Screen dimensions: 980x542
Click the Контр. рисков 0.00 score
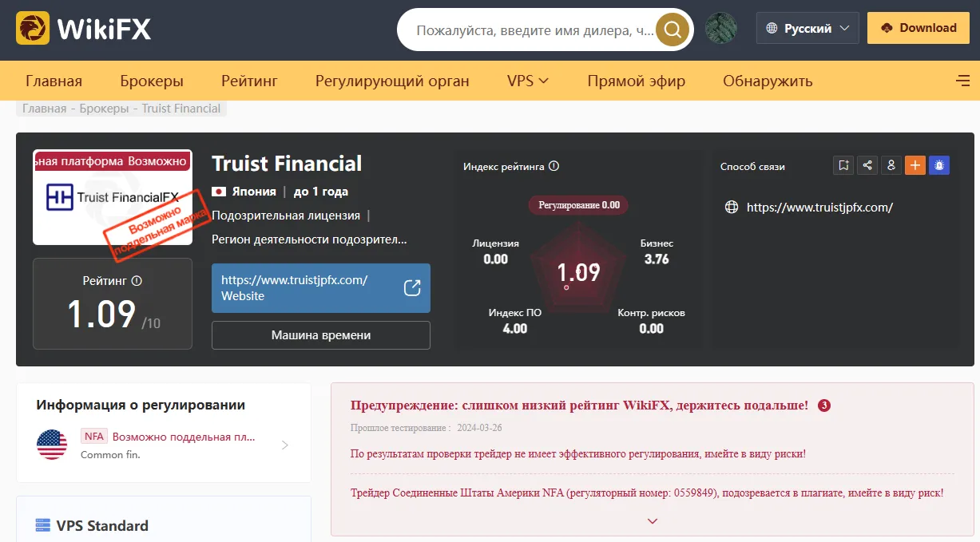tap(651, 321)
